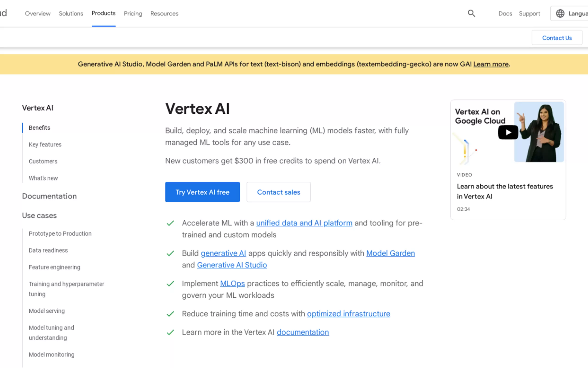Click the Contact sales button
Viewport: 588px width, 368px height.
click(278, 192)
